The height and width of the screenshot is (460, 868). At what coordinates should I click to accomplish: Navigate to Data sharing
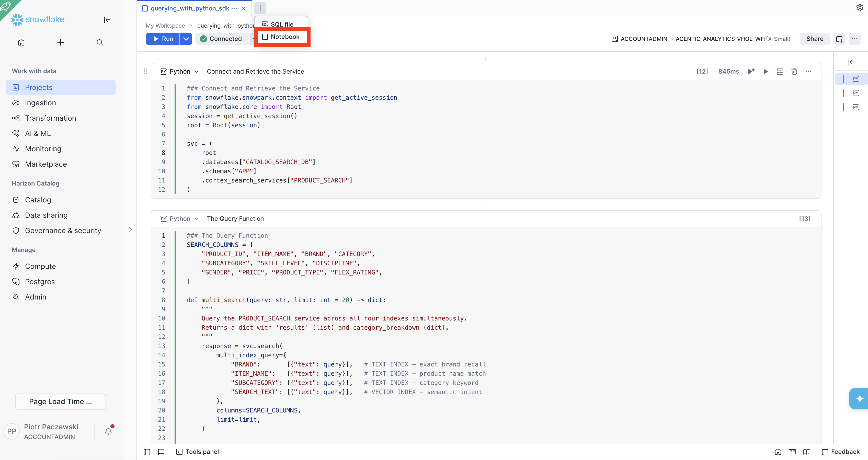[x=61, y=215]
